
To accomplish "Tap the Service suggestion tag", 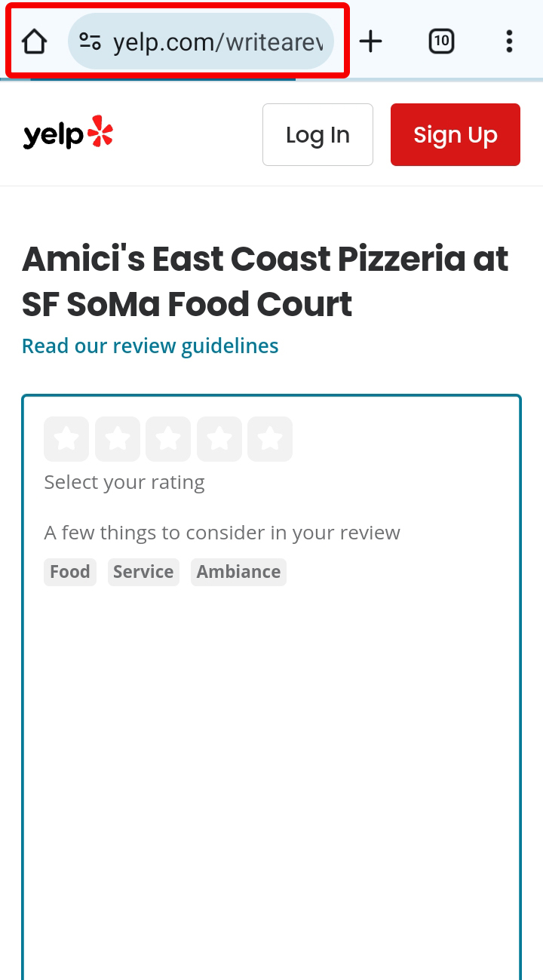I will (x=143, y=572).
